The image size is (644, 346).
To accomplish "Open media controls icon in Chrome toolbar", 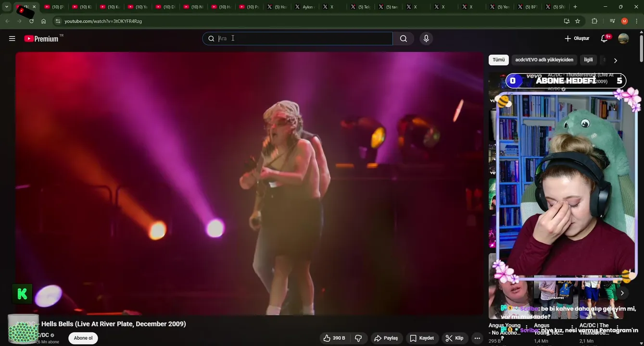I will 612,21.
